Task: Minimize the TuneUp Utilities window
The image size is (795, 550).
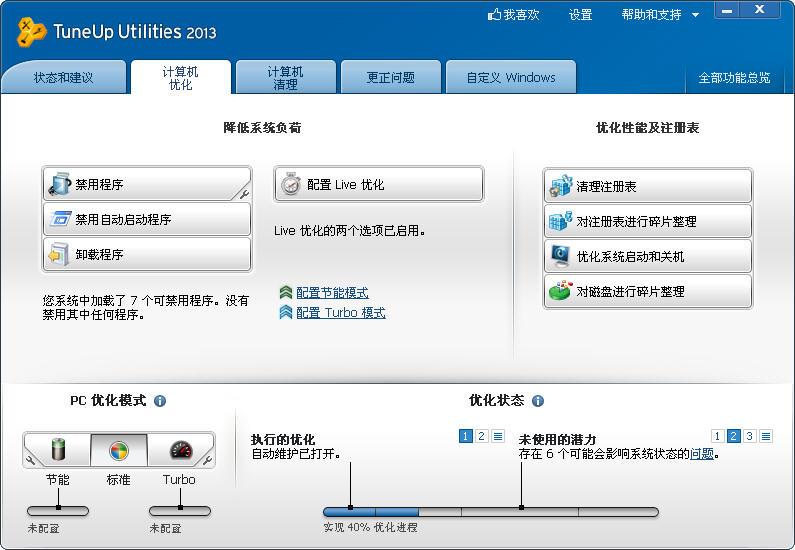Action: (x=727, y=10)
